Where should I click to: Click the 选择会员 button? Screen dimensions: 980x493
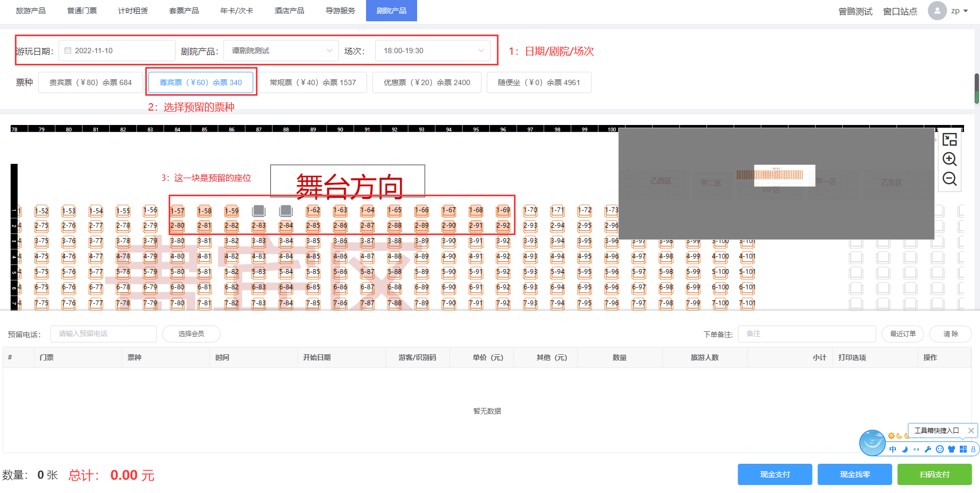[x=191, y=334]
